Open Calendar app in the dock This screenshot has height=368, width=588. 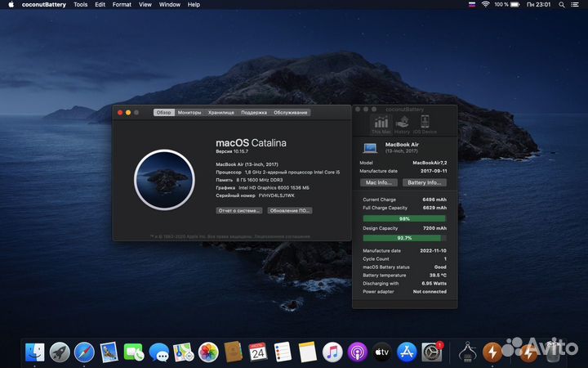point(258,352)
